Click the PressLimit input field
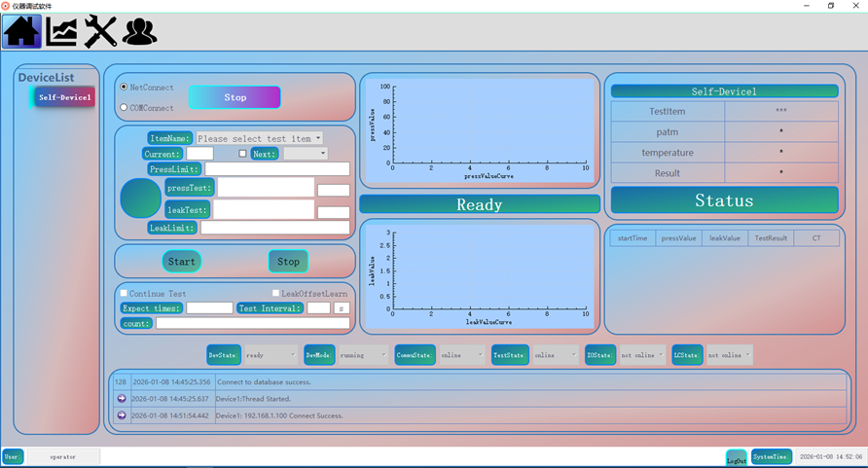 tap(276, 169)
